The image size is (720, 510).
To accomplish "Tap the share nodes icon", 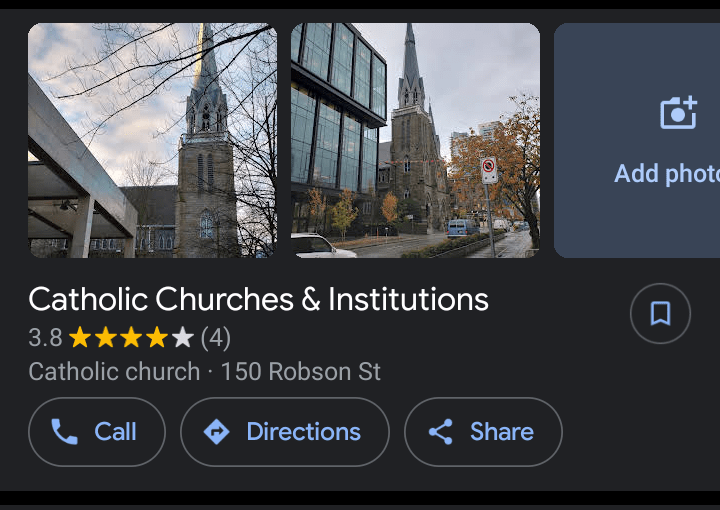I will (441, 432).
